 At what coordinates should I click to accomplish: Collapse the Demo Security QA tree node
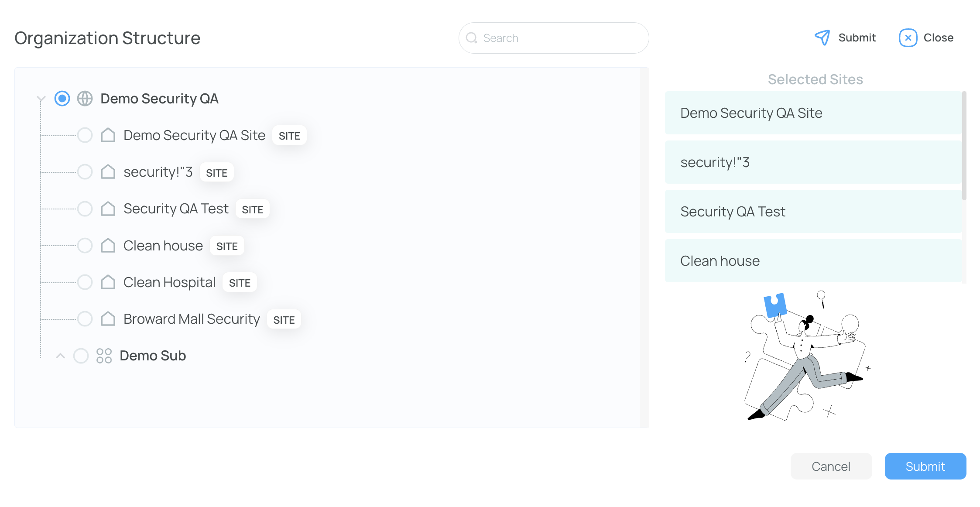pyautogui.click(x=41, y=99)
